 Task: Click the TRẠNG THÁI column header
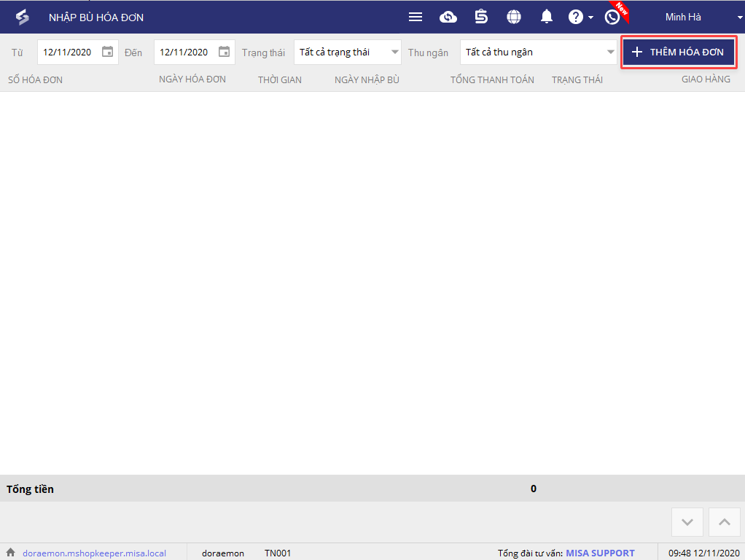[577, 80]
